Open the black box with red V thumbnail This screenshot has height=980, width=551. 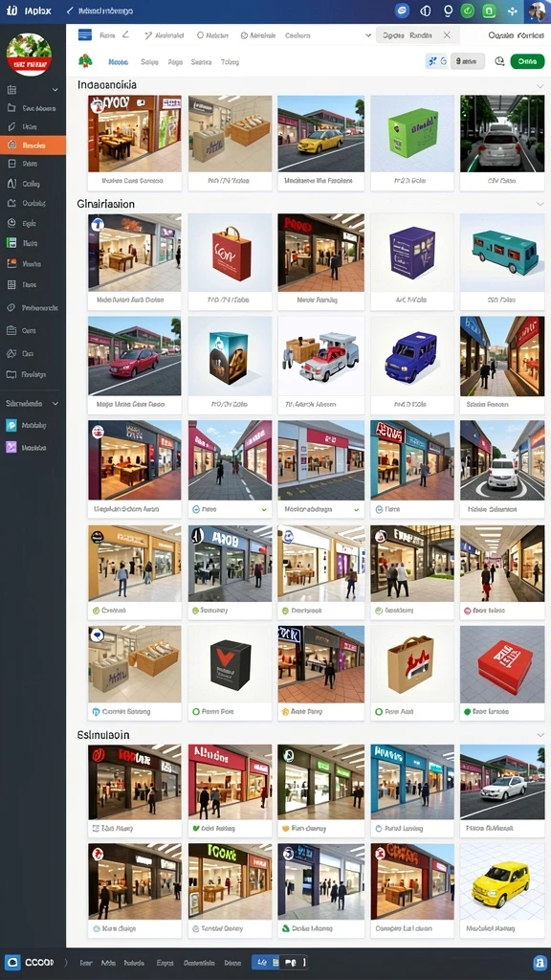tap(230, 664)
